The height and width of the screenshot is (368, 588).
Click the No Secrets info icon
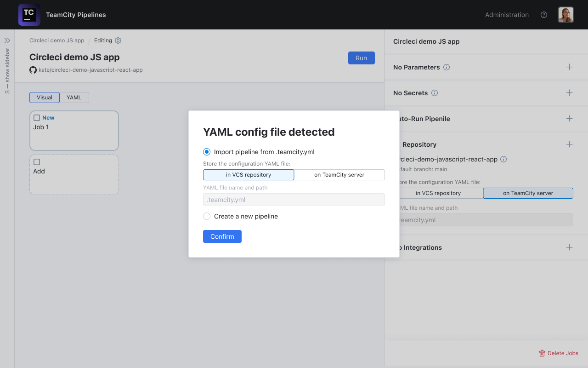(x=435, y=93)
